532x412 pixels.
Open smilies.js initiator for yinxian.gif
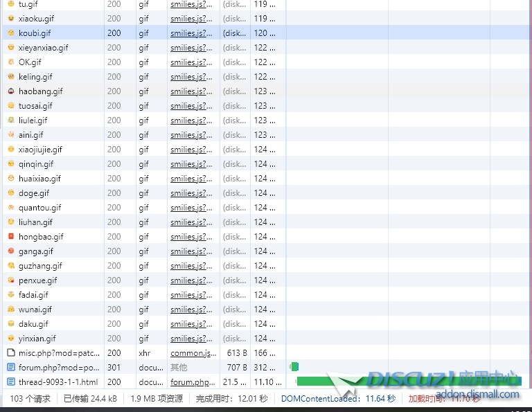[x=191, y=339]
